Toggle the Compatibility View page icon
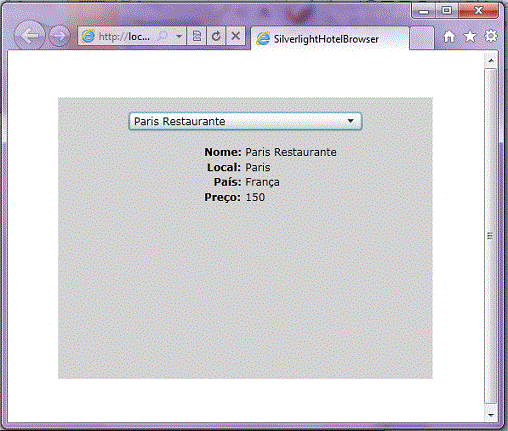The height and width of the screenshot is (431, 508). tap(197, 36)
